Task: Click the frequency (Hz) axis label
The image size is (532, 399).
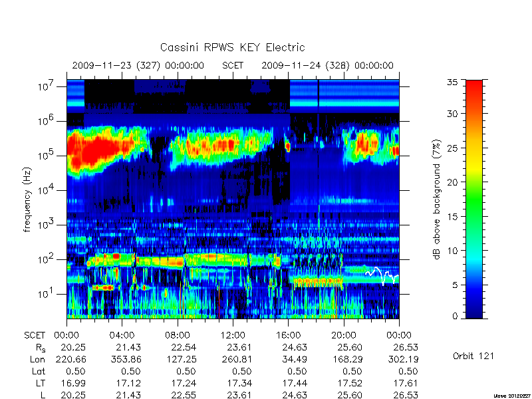Action: tap(28, 199)
